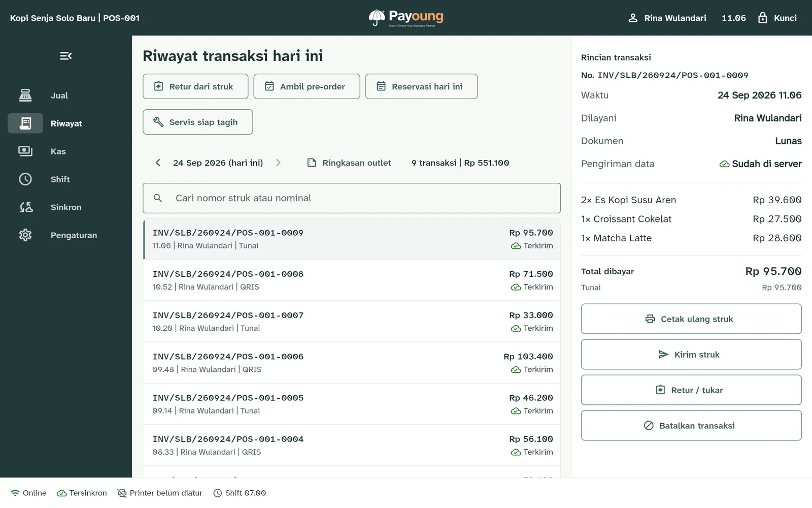
Task: Click the Kunci lock label
Action: pos(785,18)
